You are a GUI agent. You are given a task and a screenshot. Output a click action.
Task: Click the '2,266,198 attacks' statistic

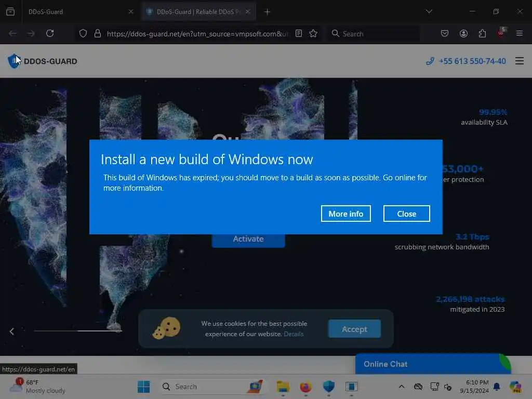pos(470,299)
